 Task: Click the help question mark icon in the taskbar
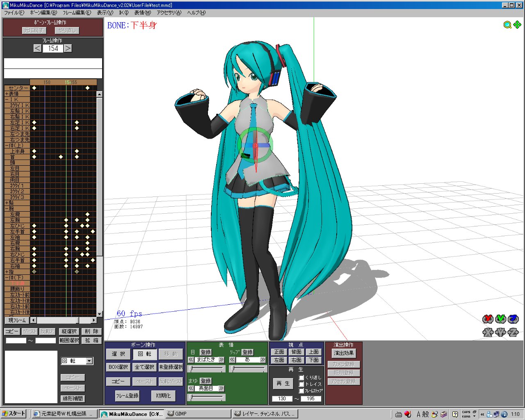click(455, 414)
